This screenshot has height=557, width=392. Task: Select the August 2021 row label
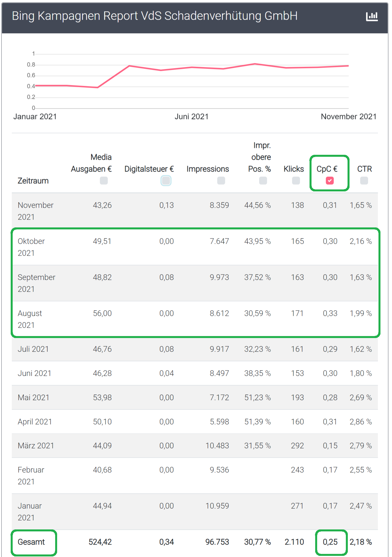[30, 319]
